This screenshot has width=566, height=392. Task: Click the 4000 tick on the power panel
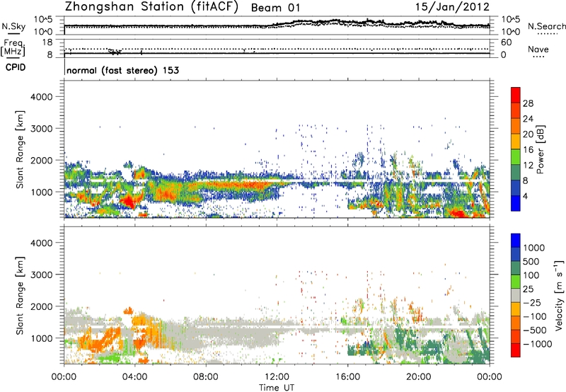point(42,97)
